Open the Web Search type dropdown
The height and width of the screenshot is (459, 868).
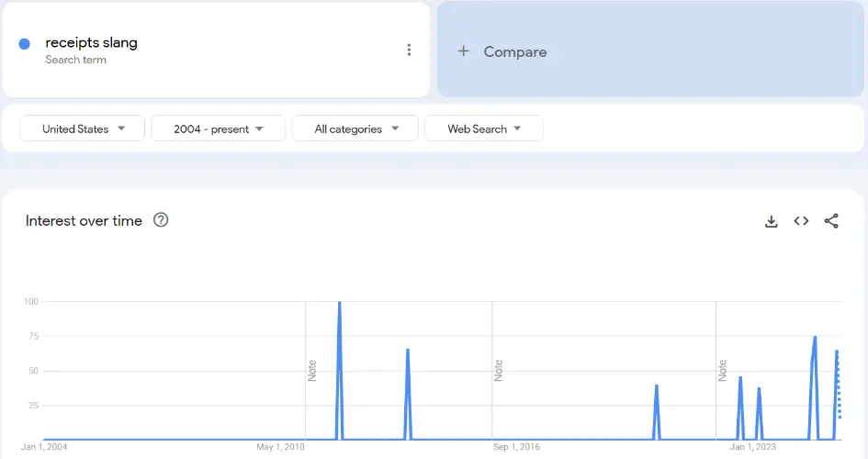pos(484,129)
